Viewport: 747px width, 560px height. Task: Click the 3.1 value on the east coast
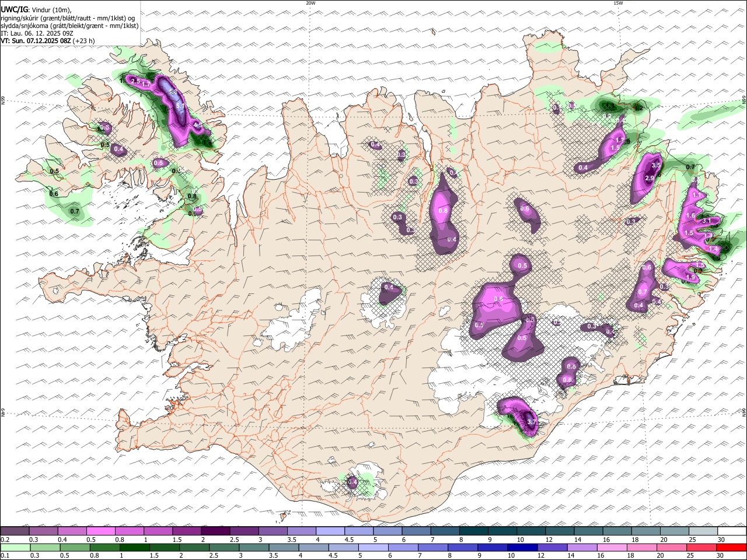coord(706,221)
